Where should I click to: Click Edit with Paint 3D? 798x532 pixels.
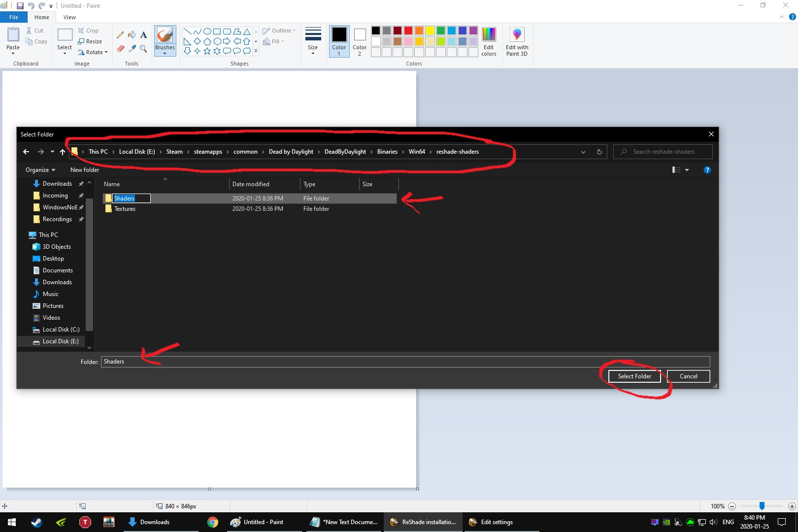(517, 41)
